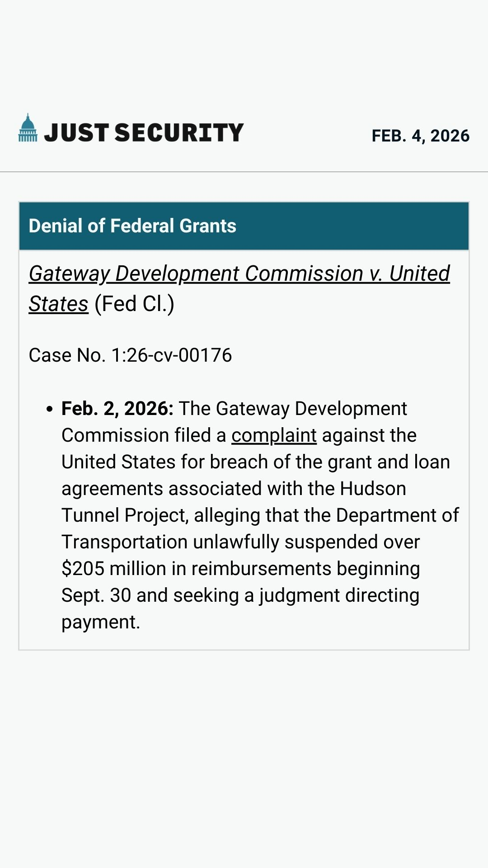This screenshot has width=488, height=868.
Task: Click the (Fed Cl.) court abbreviation
Action: click(x=134, y=304)
